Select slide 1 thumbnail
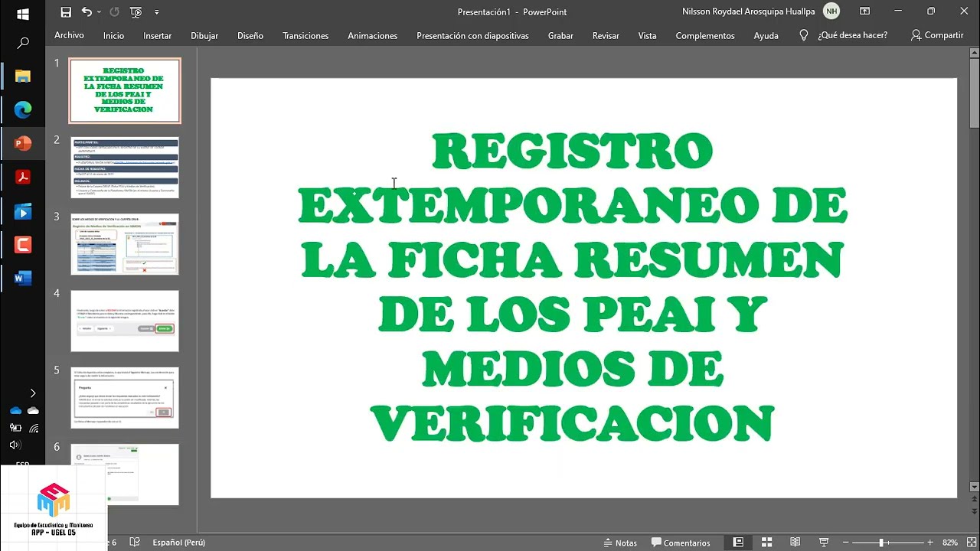Viewport: 980px width, 551px height. (125, 90)
